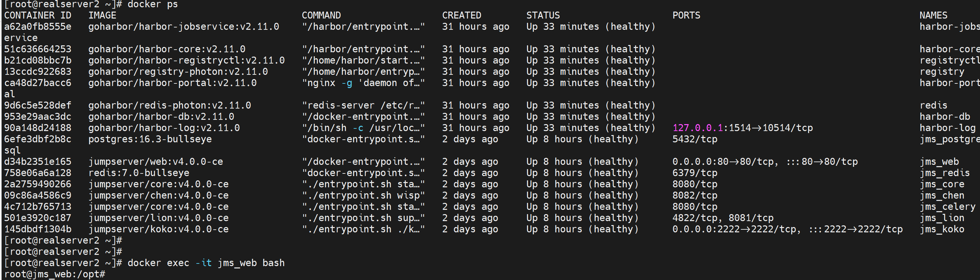Click the goharbor/harbor-core:v2.11.0 image text
This screenshot has height=280, width=980.
pos(167,49)
